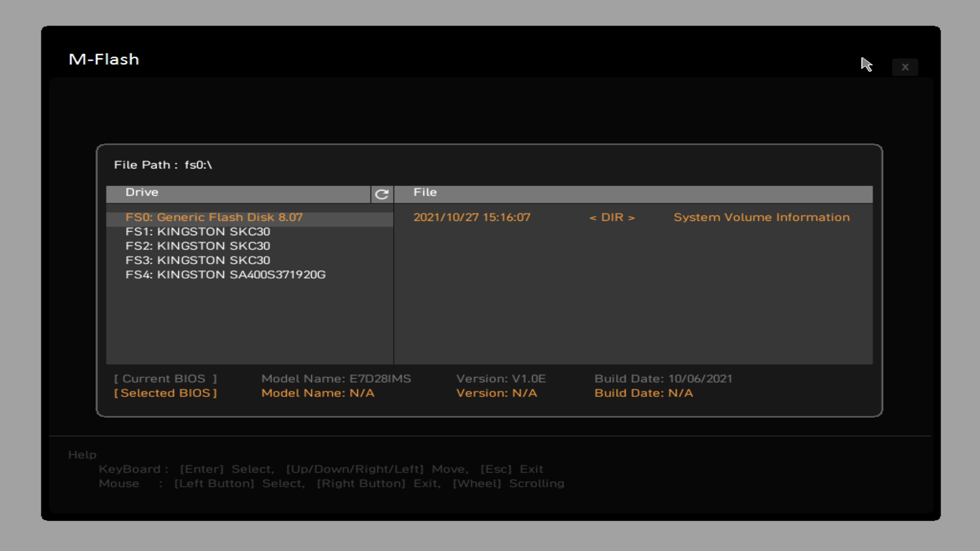Select the FS3: KINGSTON SKC30 drive
Screen dimensions: 980x551
[x=198, y=260]
